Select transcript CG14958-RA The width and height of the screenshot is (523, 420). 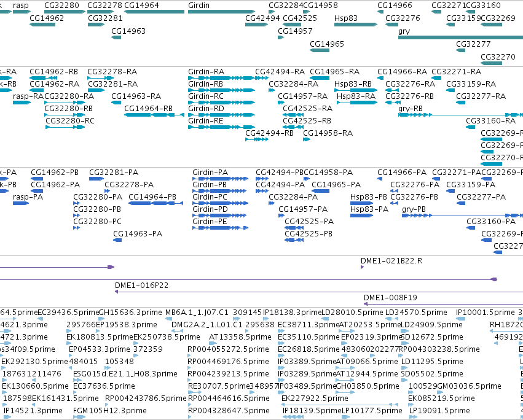point(307,139)
